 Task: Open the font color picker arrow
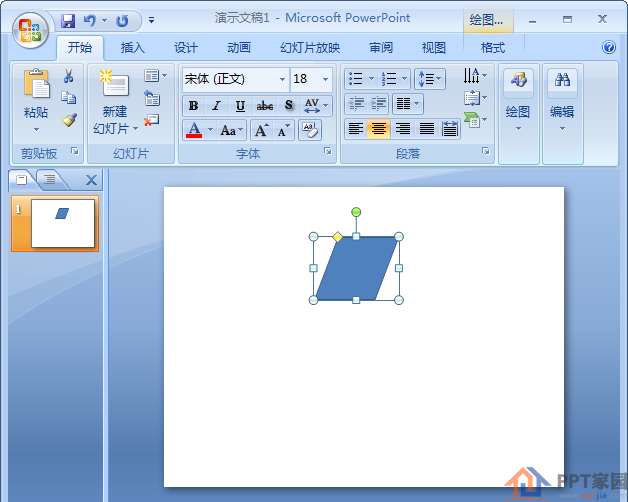point(210,130)
